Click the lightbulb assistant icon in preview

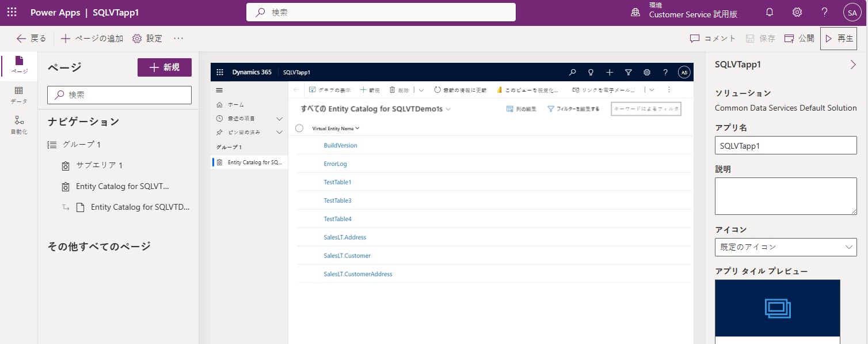click(591, 73)
